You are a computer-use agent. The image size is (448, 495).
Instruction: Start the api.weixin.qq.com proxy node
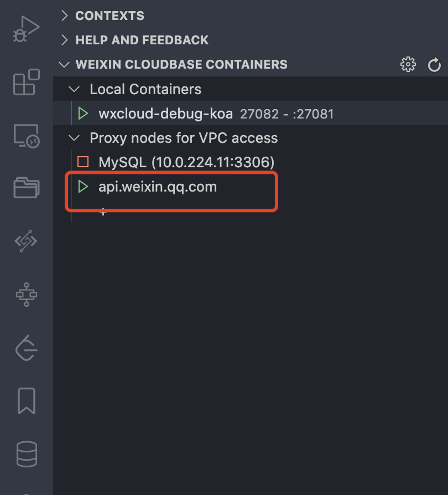(83, 186)
